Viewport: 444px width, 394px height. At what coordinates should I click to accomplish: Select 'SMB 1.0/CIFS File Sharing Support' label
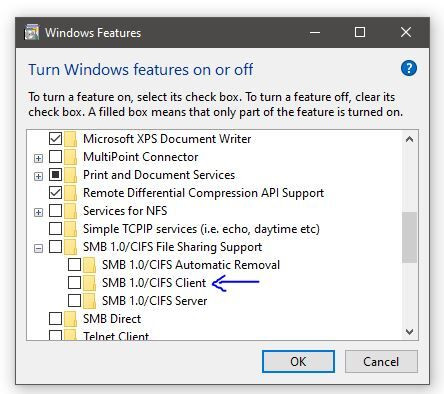point(172,247)
